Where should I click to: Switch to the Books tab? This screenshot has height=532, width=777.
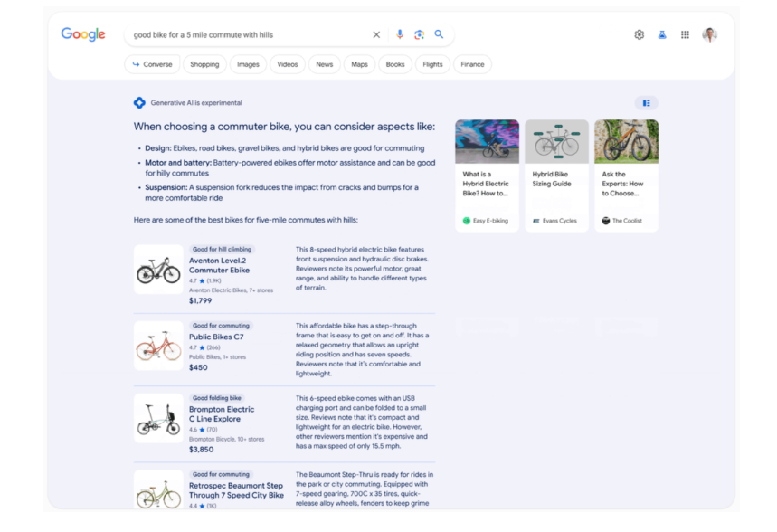395,64
